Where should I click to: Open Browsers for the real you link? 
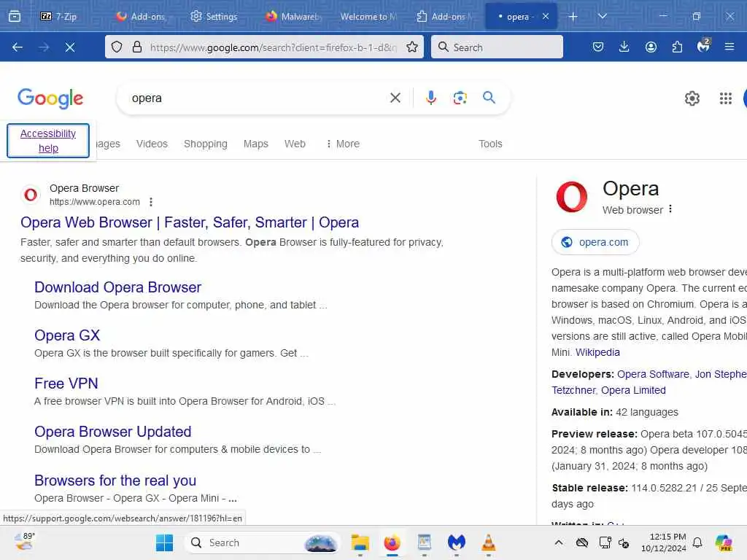pos(115,481)
